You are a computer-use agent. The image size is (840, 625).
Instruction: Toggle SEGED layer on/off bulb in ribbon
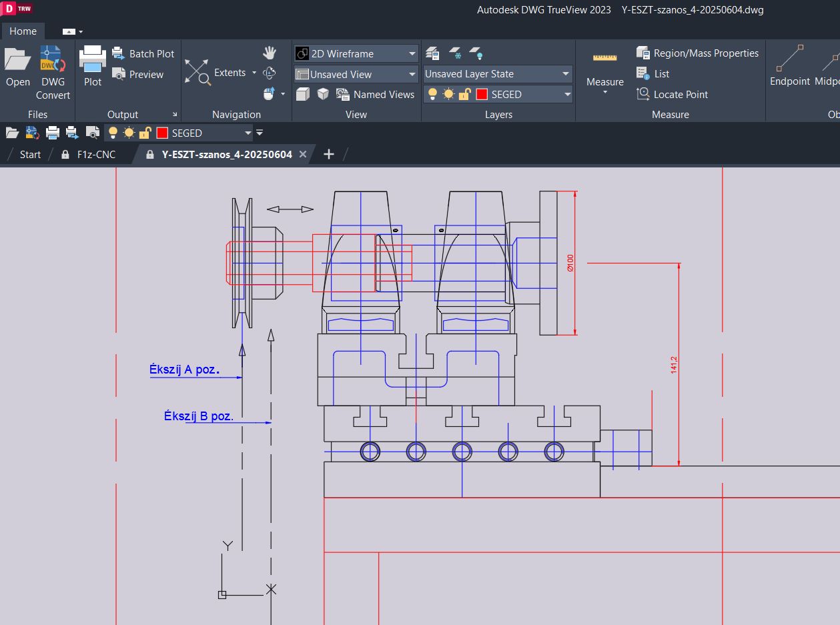point(432,94)
